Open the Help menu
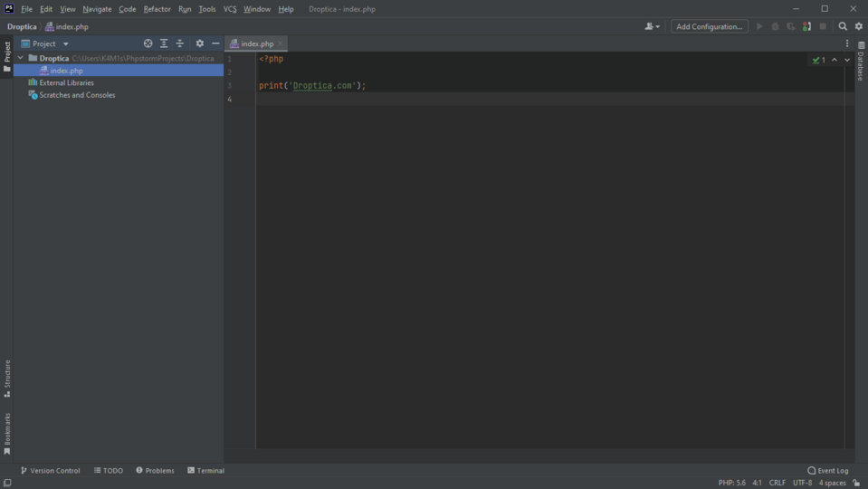The height and width of the screenshot is (489, 868). (x=286, y=9)
